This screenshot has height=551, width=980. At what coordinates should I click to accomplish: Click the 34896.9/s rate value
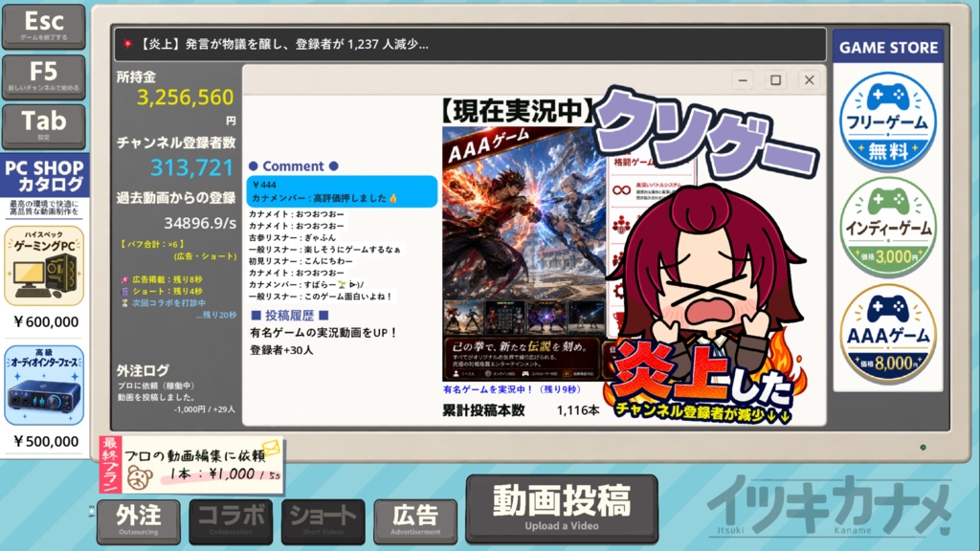[200, 223]
